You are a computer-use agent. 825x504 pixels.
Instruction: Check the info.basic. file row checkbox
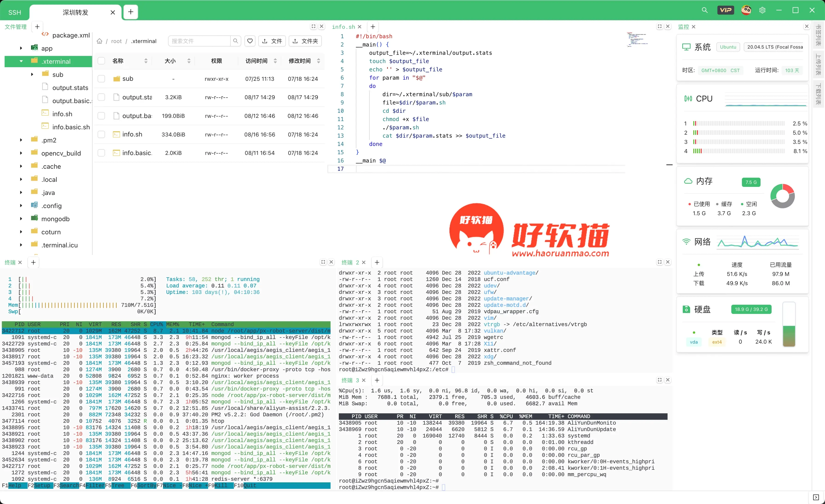[101, 153]
